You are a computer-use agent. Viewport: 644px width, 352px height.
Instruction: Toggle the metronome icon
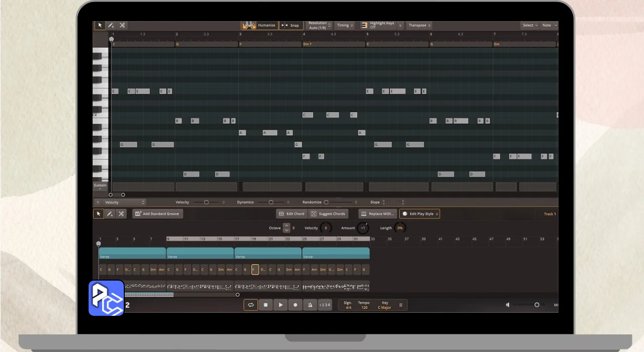pyautogui.click(x=310, y=305)
